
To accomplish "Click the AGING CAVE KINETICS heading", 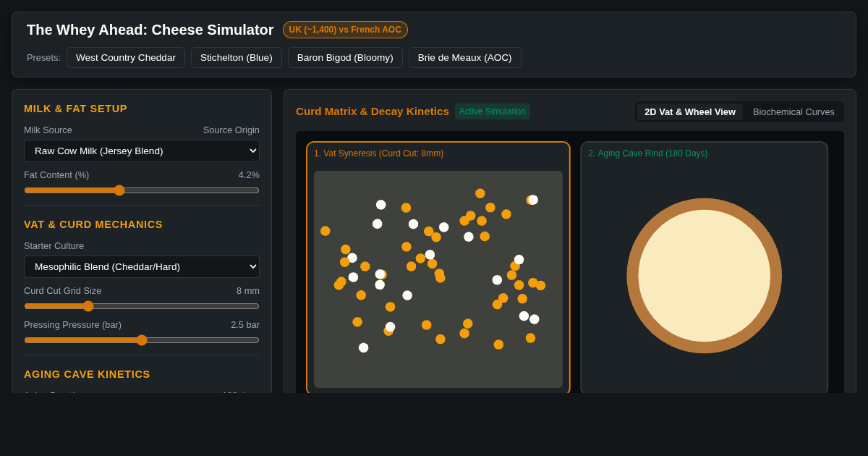I will [x=87, y=374].
